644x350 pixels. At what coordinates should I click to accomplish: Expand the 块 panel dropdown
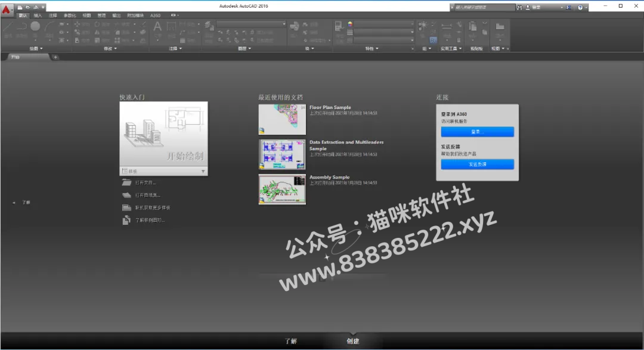[309, 48]
